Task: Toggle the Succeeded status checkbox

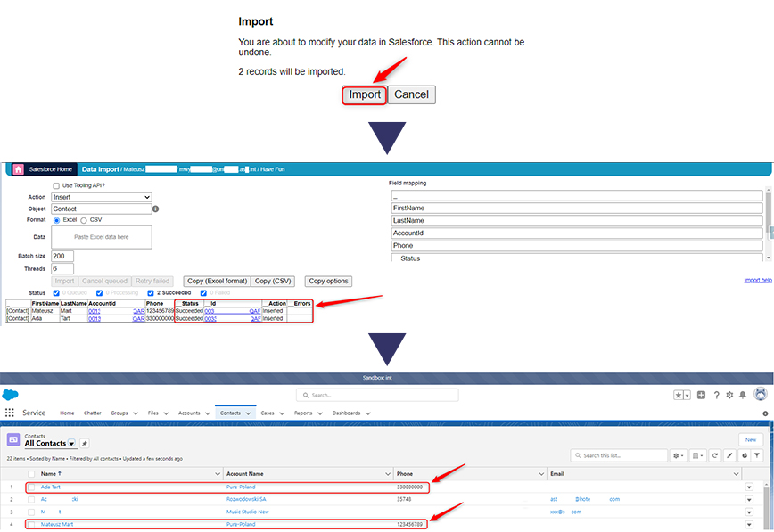Action: (150, 292)
